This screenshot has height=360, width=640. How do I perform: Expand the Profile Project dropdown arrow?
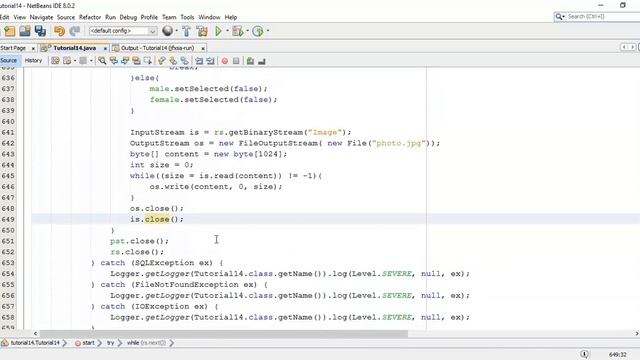tap(268, 31)
